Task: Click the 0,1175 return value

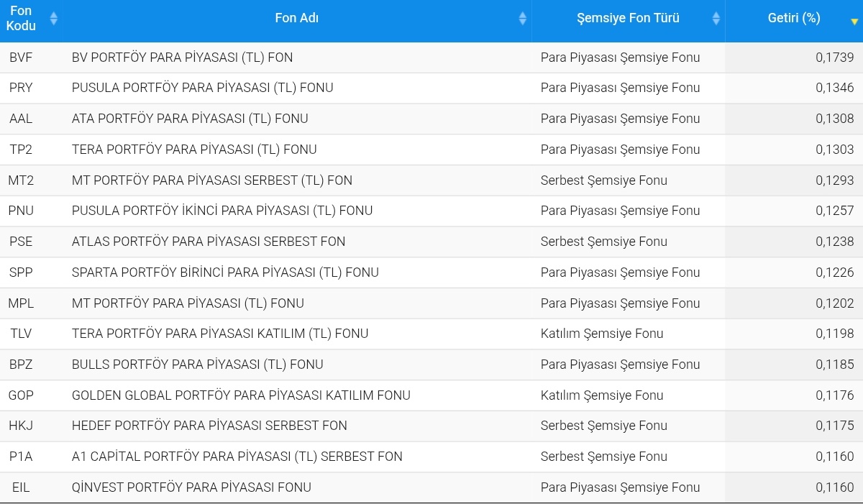Action: tap(835, 426)
